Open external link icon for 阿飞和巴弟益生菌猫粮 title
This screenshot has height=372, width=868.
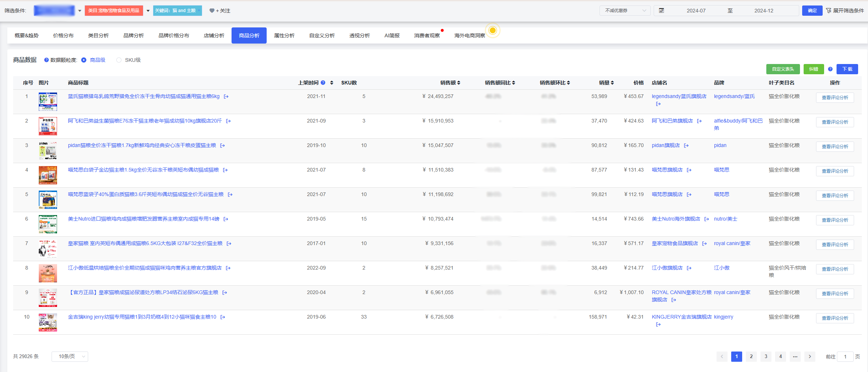point(228,121)
